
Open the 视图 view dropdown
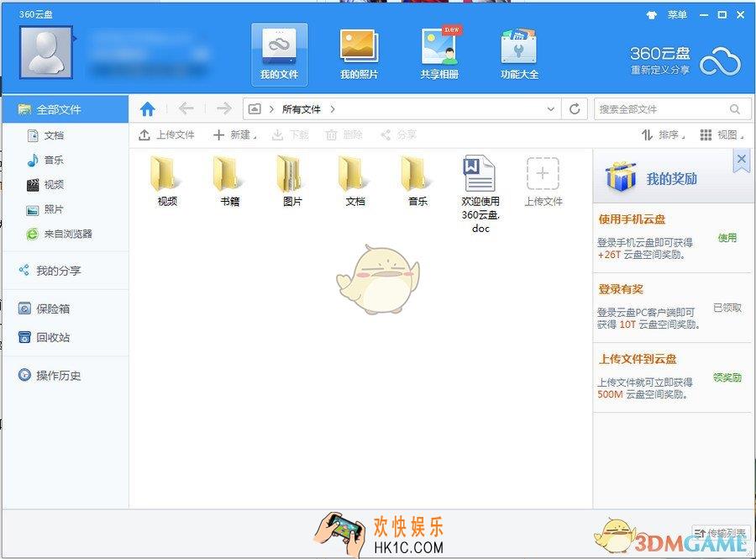[722, 135]
